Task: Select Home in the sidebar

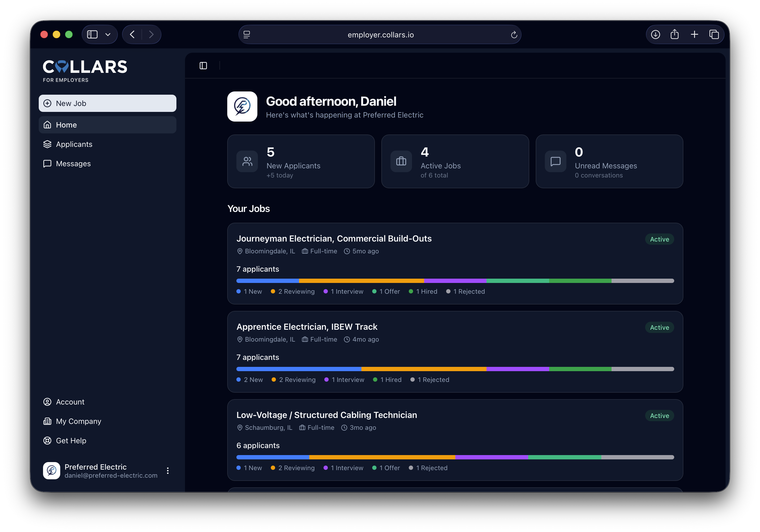Action: click(108, 125)
